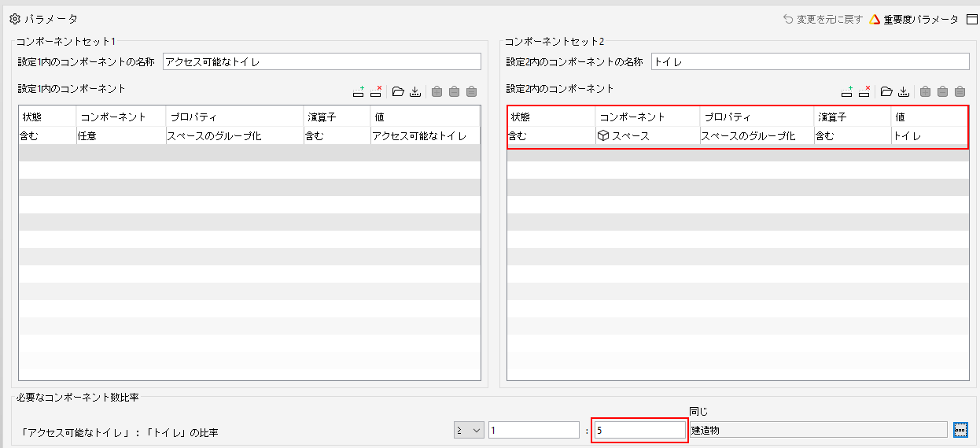Screen dimensions: 980x448
Task: Save/download icon in component set 1 toolbar
Action: pyautogui.click(x=415, y=91)
